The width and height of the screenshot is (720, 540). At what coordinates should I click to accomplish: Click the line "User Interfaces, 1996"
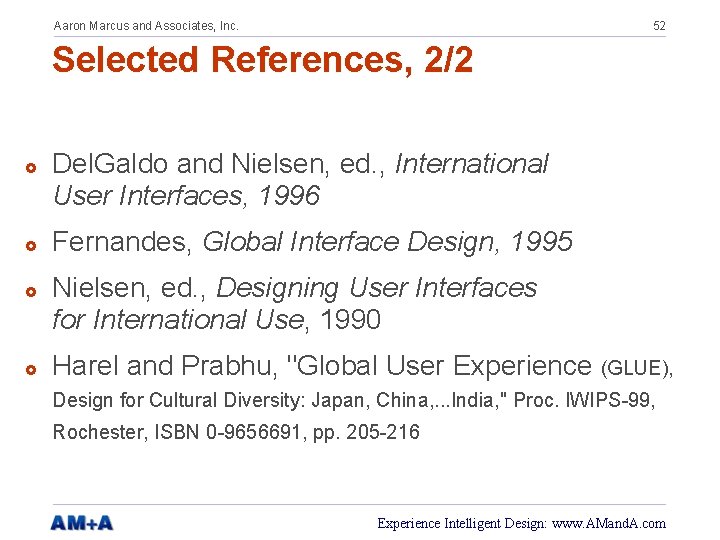186,196
